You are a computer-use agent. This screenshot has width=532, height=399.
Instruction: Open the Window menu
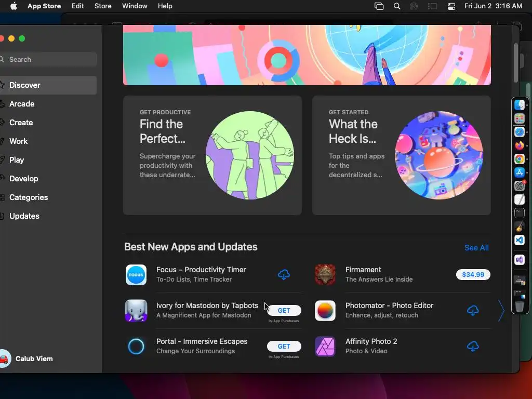pos(135,6)
